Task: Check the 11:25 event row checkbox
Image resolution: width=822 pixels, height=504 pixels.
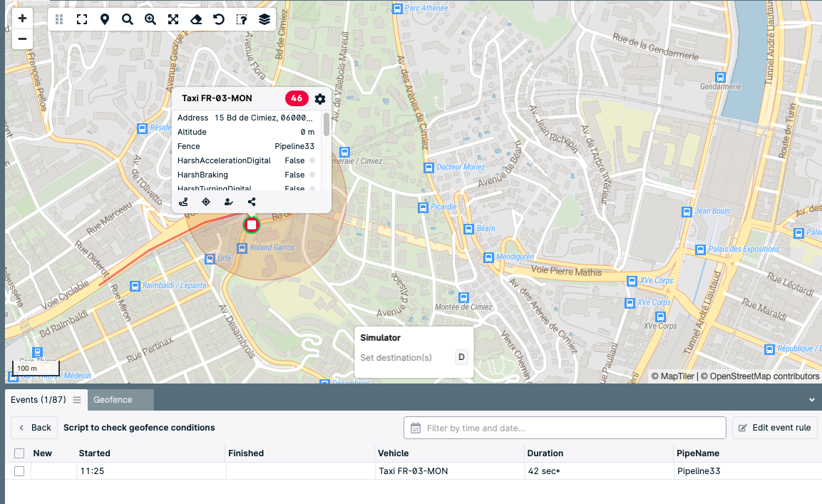Action: pos(19,471)
